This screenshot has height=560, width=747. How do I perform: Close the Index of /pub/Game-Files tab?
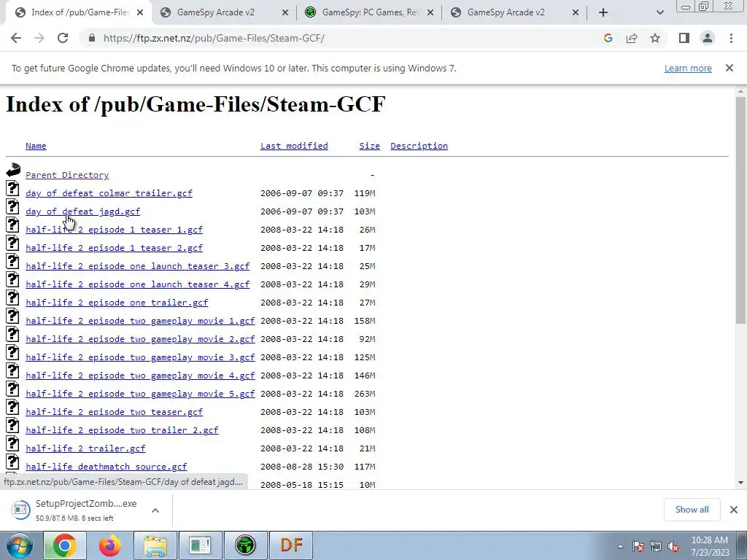coord(140,12)
